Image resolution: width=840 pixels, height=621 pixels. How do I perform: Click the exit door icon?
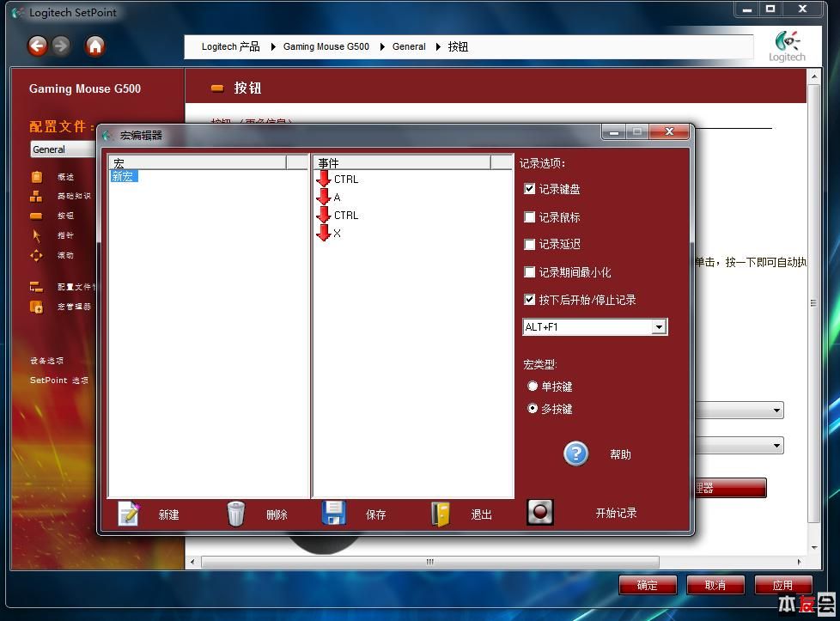click(441, 514)
